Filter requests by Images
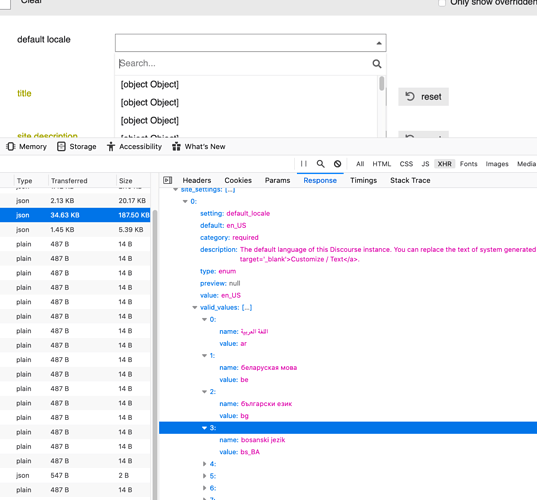 pyautogui.click(x=497, y=164)
